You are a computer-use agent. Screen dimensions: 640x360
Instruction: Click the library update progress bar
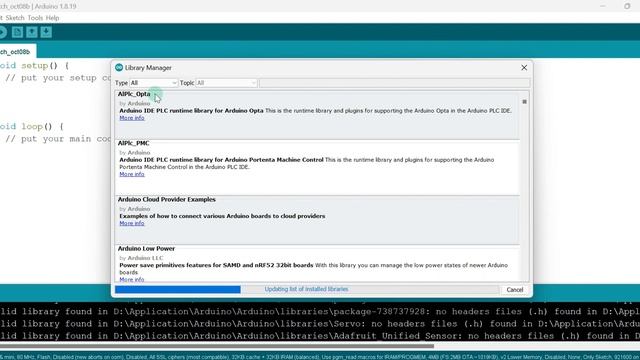[307, 289]
